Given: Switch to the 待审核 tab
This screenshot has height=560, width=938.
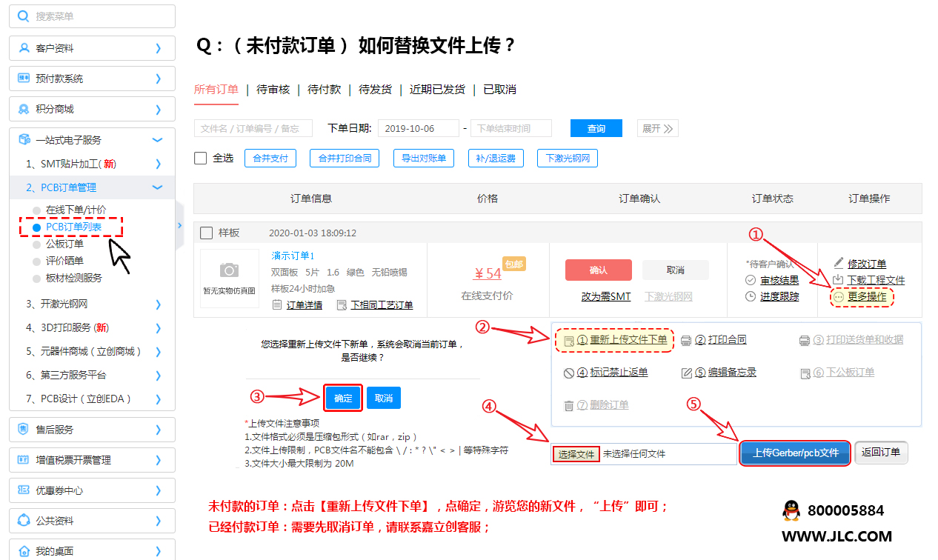Looking at the screenshot, I should [273, 90].
